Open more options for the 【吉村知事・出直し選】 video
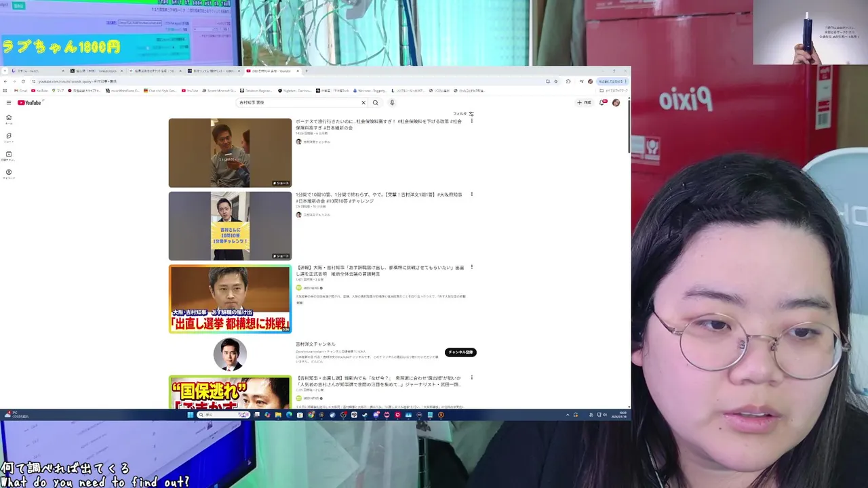 tap(472, 378)
